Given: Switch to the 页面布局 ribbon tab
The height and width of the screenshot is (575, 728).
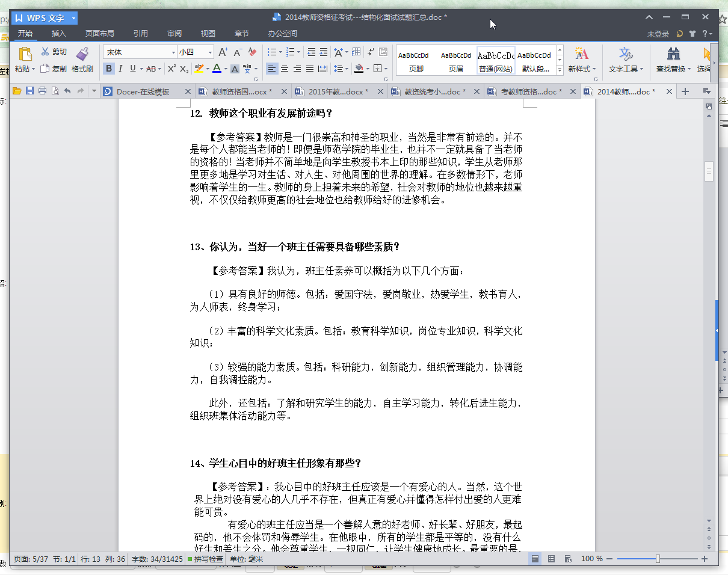Looking at the screenshot, I should click(x=99, y=34).
